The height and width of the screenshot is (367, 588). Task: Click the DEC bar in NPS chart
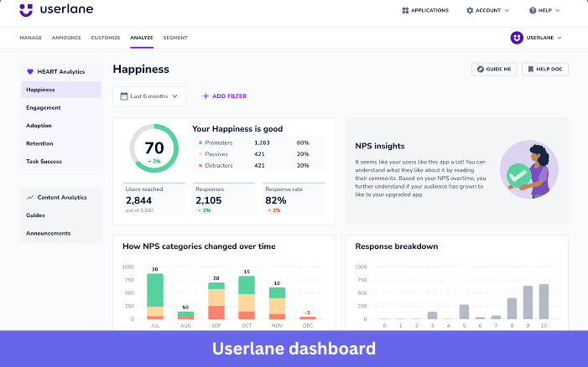tap(308, 318)
